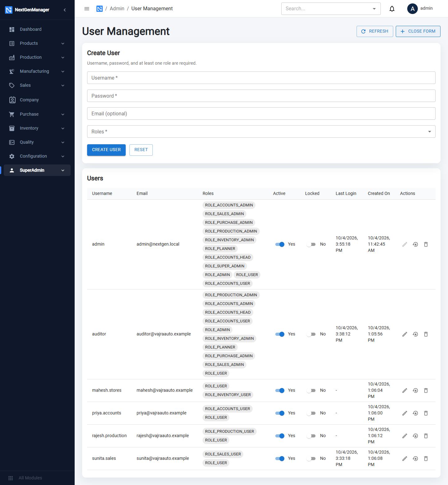Click the Close Form button
The height and width of the screenshot is (485, 448).
[418, 31]
